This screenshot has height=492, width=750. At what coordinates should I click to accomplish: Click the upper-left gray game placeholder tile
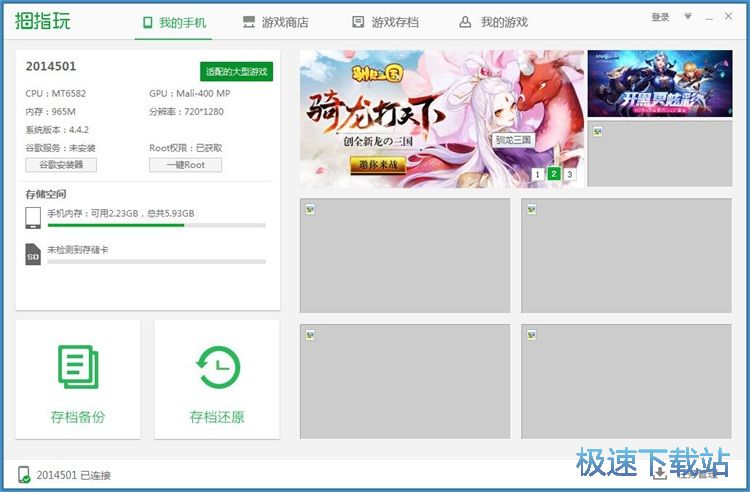tap(405, 255)
